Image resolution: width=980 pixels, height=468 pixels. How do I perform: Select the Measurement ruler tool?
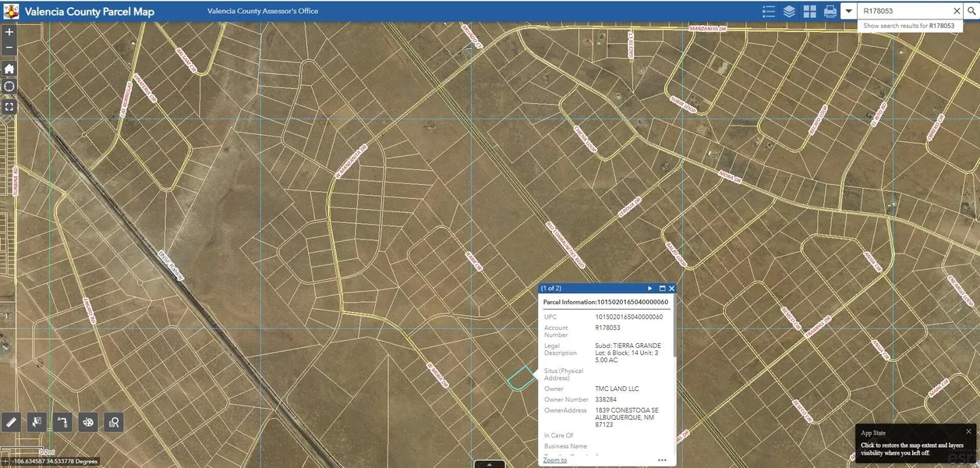tap(11, 422)
